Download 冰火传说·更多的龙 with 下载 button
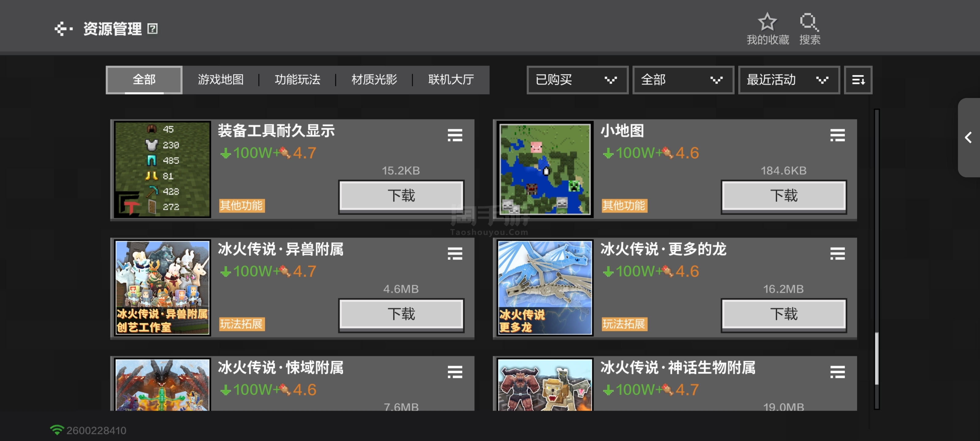980x441 pixels. tap(784, 314)
